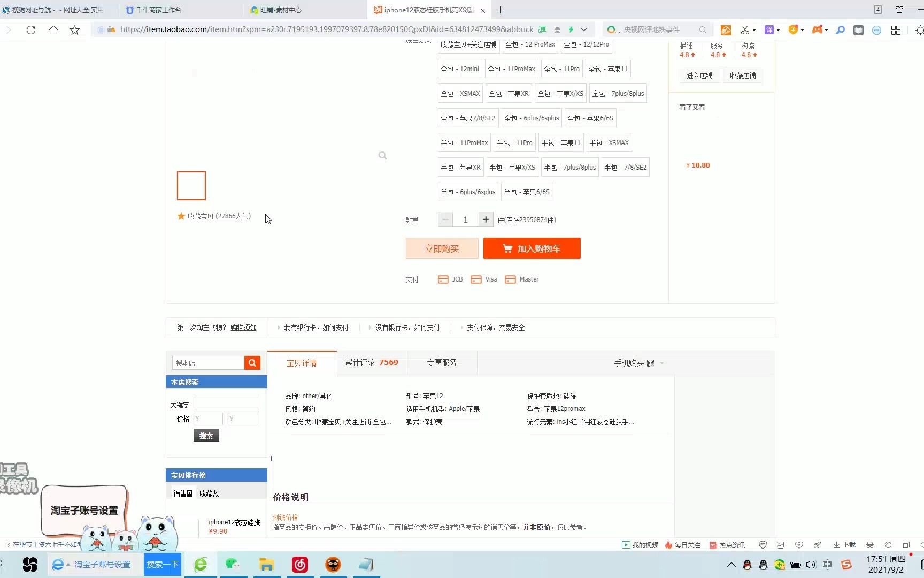Click the 进入店铺 button
Viewport: 924px width, 578px height.
click(699, 75)
